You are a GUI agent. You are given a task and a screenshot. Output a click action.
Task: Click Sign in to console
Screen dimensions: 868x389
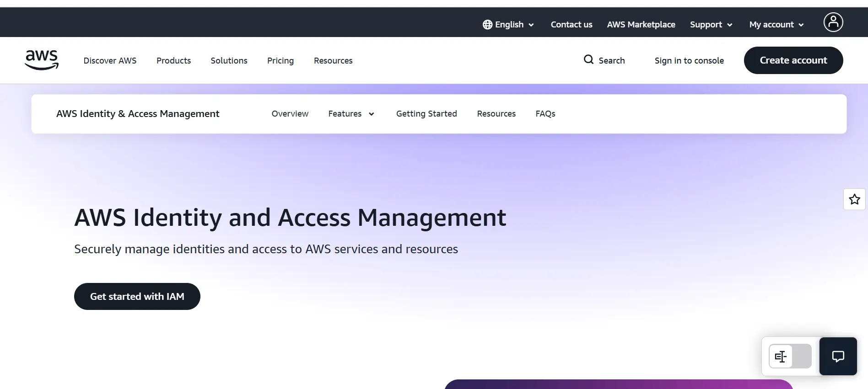point(689,61)
